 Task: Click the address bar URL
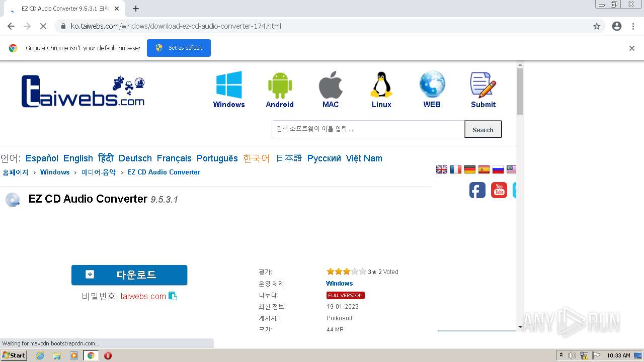(x=176, y=26)
